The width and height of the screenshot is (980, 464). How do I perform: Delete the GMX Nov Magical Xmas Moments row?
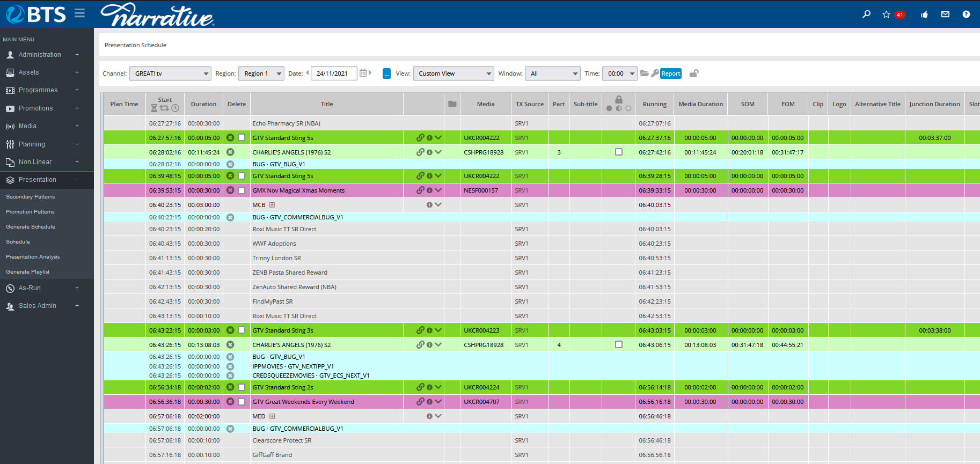(x=230, y=190)
